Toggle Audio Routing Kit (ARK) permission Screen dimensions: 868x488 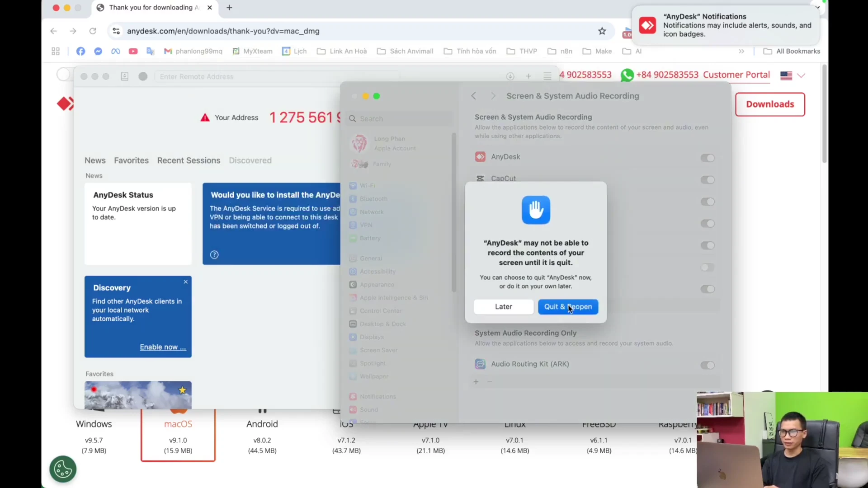[x=708, y=365]
